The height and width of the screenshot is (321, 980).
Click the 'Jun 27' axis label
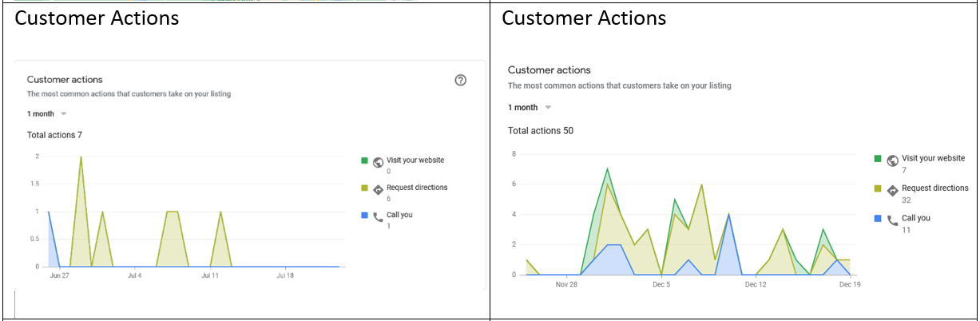tap(59, 275)
